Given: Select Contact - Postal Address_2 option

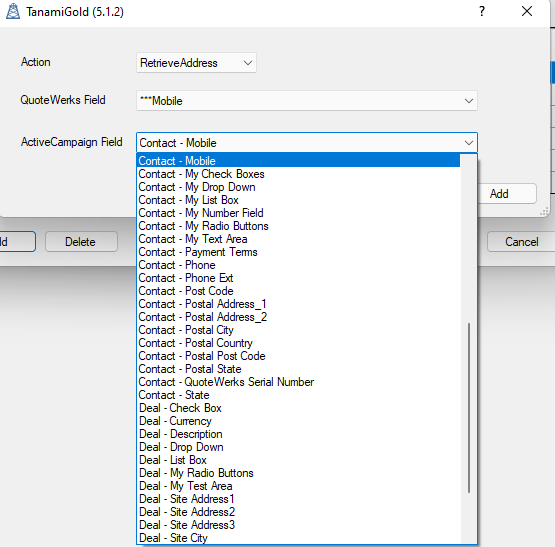Looking at the screenshot, I should [x=299, y=317].
